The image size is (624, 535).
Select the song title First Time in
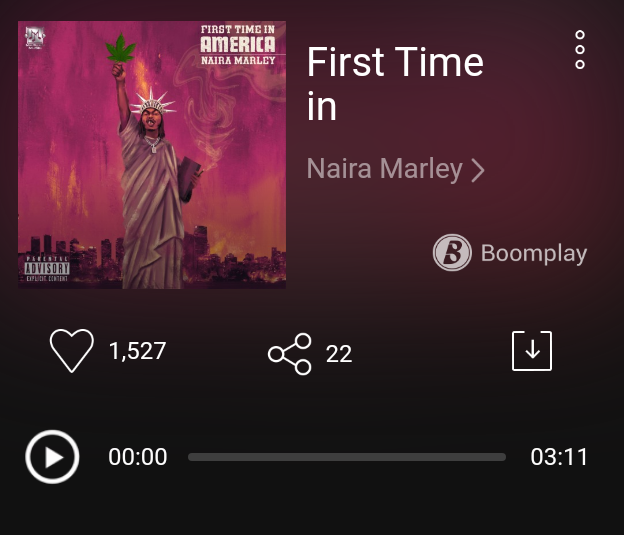[x=395, y=84]
